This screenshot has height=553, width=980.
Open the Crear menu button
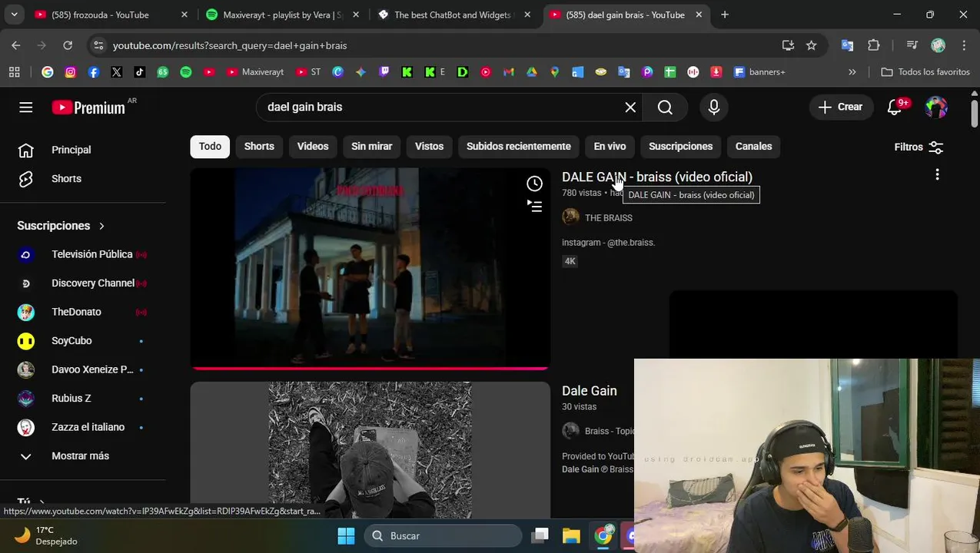841,108
